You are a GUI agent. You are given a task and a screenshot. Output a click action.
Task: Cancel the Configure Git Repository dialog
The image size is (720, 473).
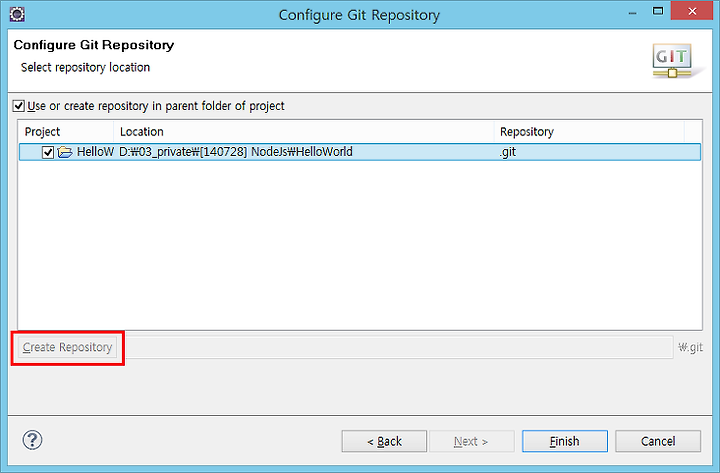point(658,441)
